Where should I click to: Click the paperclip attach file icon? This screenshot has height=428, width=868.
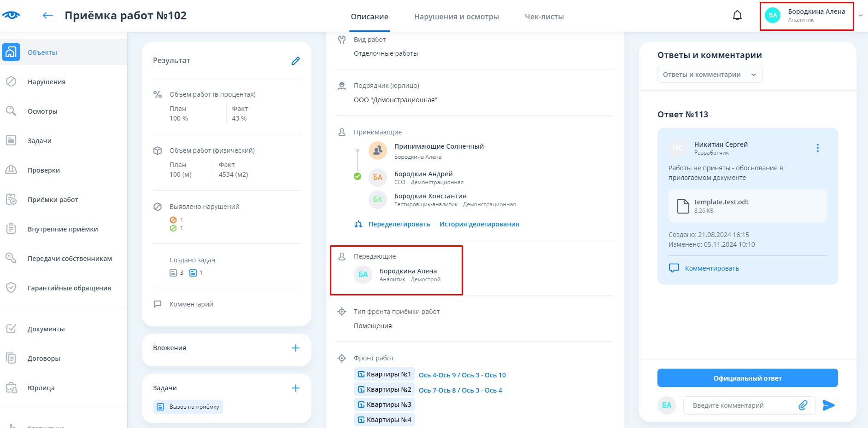(803, 405)
